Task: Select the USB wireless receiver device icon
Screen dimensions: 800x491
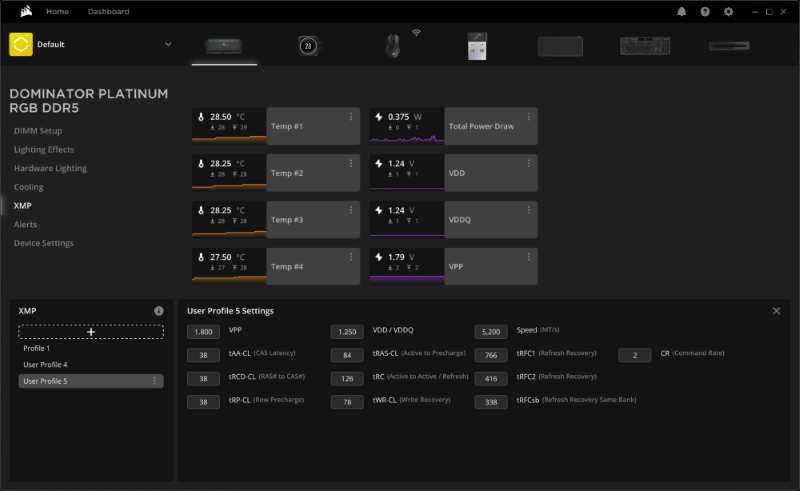Action: tap(477, 46)
